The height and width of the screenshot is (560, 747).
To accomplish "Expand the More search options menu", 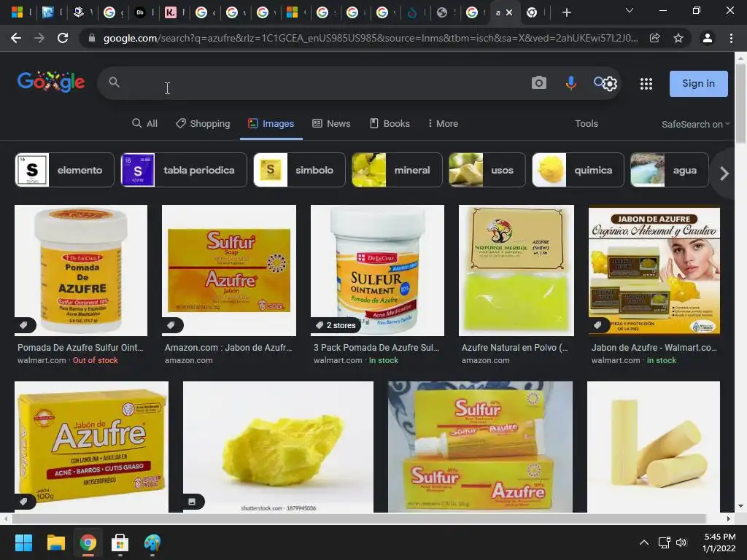I will (x=443, y=123).
